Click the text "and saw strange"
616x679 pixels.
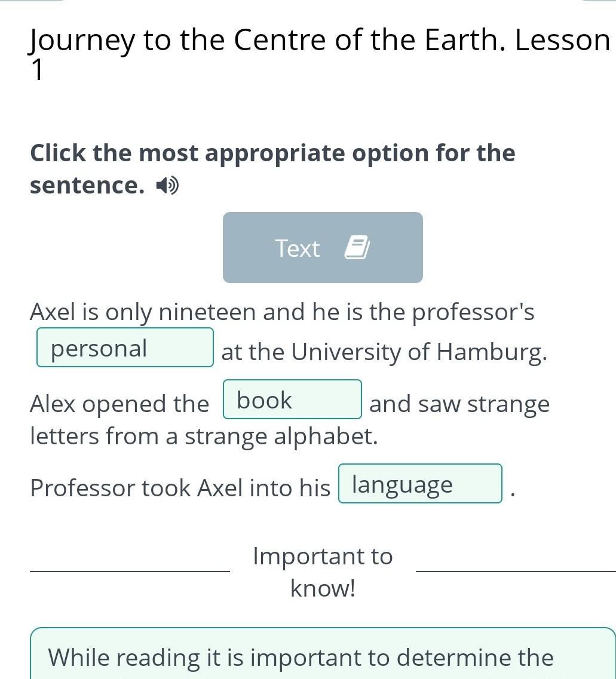[x=459, y=404]
